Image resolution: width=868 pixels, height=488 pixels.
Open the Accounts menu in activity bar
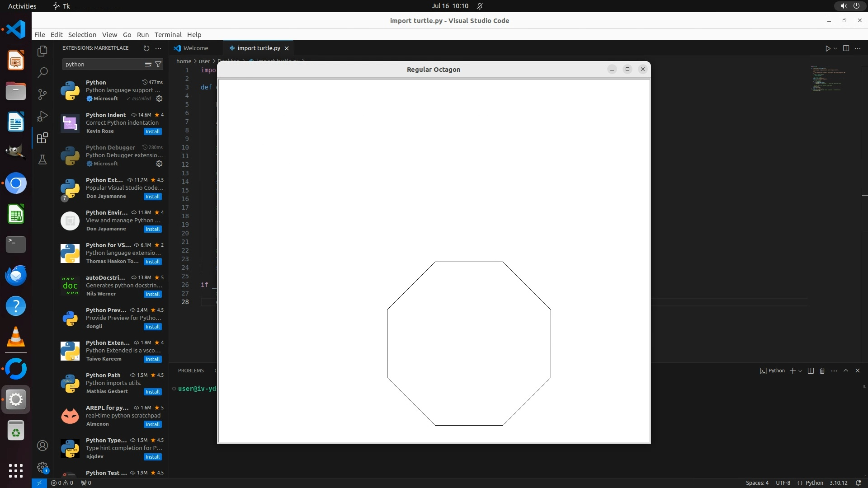coord(42,446)
